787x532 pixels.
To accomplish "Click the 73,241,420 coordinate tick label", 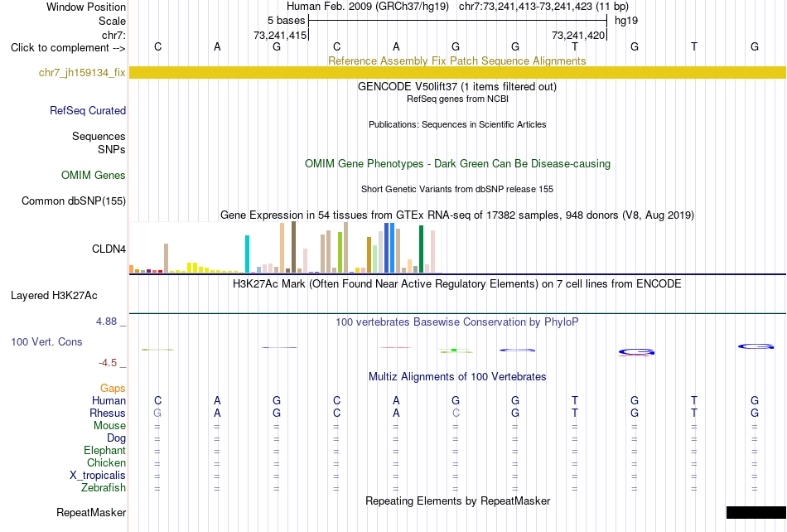I will [578, 35].
